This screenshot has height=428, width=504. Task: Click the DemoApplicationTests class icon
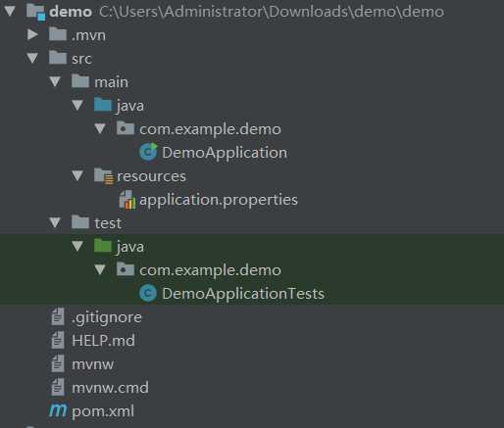[x=148, y=293]
